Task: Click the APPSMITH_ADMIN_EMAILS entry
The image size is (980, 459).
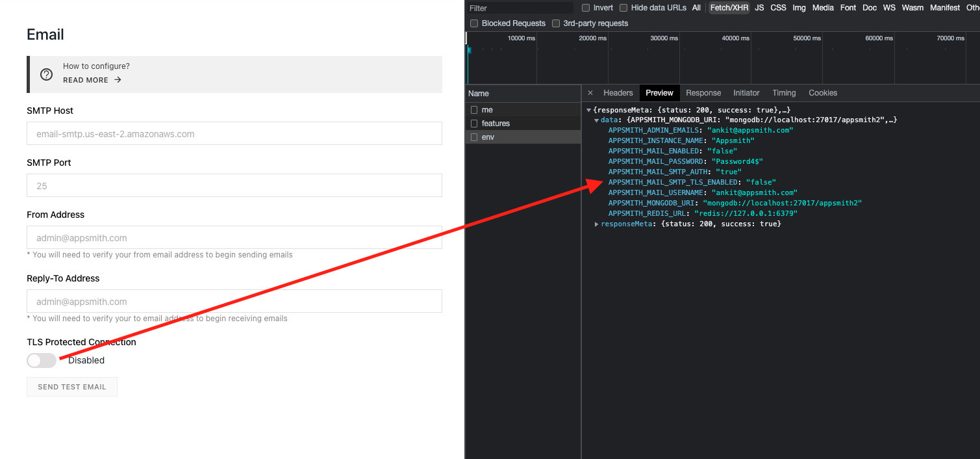Action: [x=701, y=131]
